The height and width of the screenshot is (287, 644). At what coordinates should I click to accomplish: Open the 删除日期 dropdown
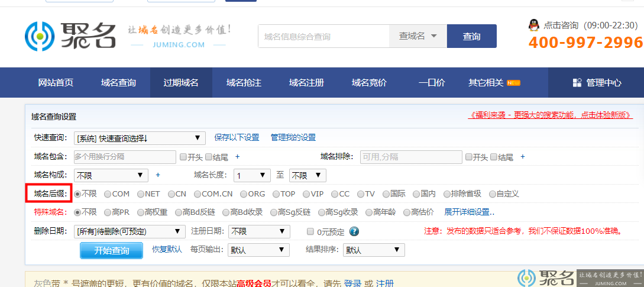pos(130,231)
